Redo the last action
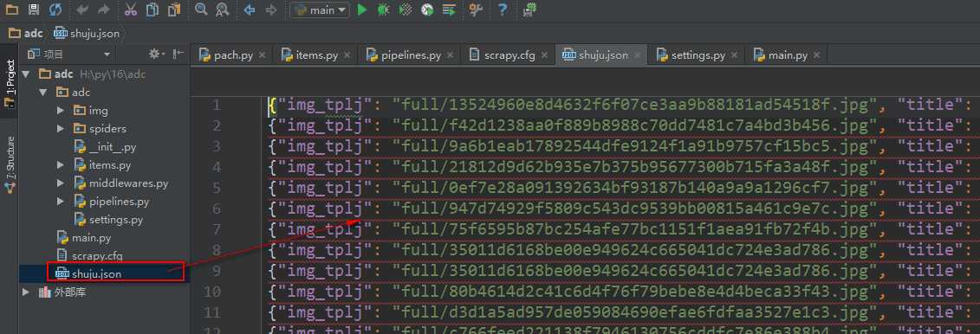 104,10
